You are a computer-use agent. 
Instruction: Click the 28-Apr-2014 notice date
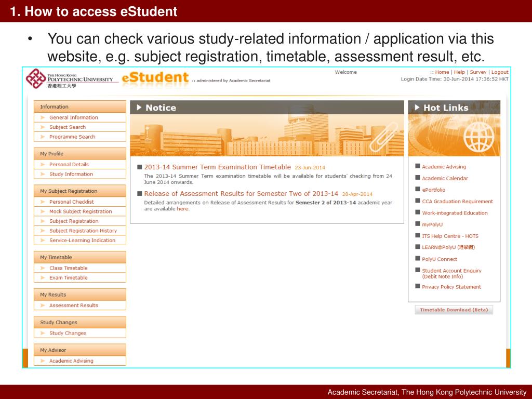(x=357, y=194)
